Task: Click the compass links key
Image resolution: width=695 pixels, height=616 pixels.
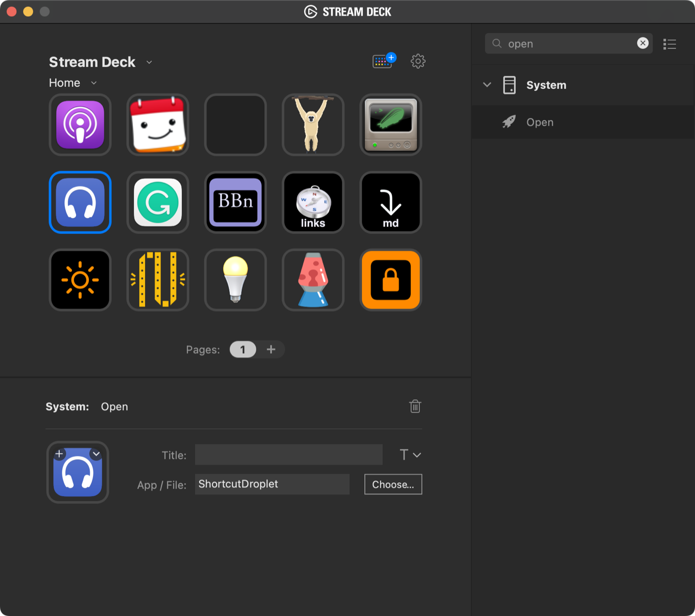Action: click(x=313, y=202)
